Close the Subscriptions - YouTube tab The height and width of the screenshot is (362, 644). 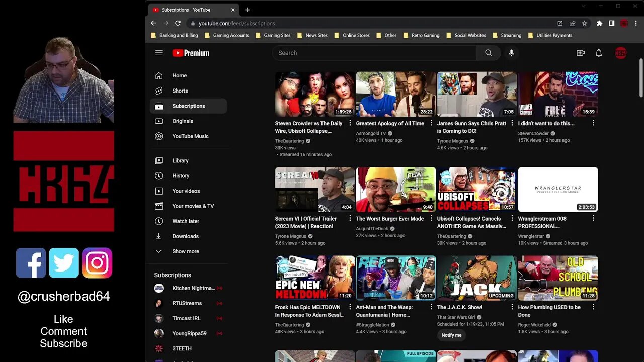233,10
